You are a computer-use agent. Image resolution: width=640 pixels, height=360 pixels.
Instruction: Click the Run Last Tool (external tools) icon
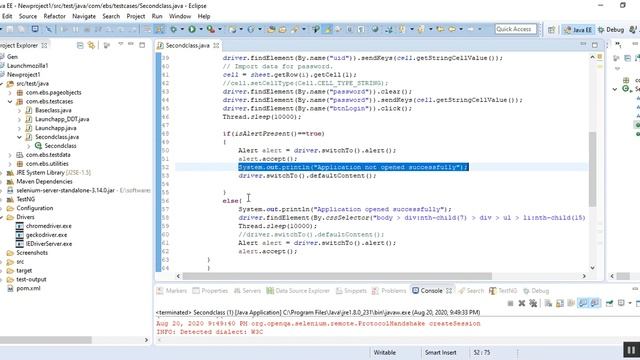211,29
